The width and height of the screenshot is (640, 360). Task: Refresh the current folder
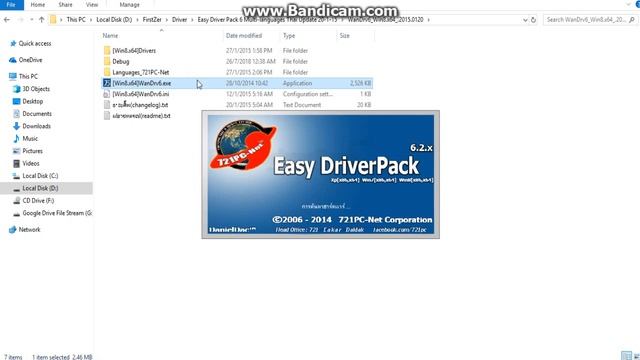pos(533,20)
